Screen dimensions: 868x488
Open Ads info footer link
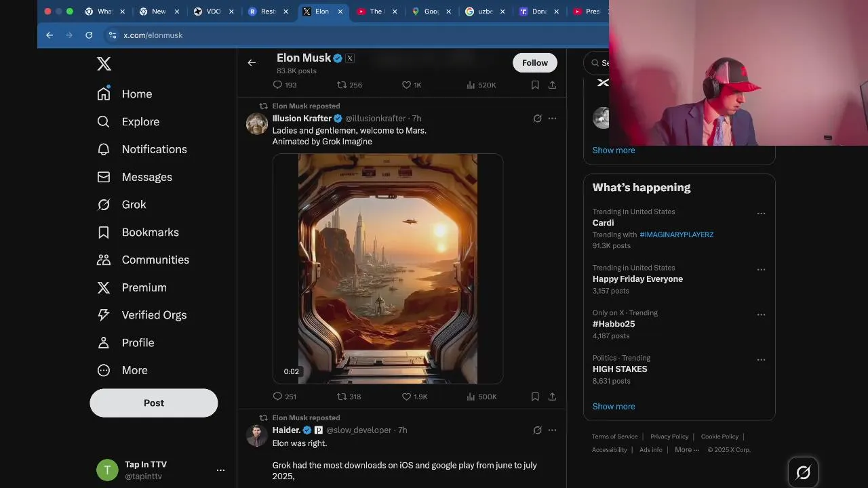(651, 450)
